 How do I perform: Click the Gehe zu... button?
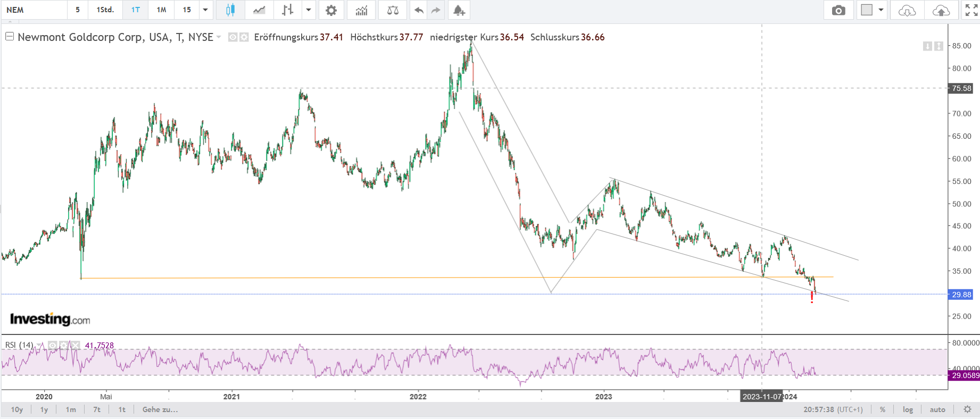(x=160, y=409)
